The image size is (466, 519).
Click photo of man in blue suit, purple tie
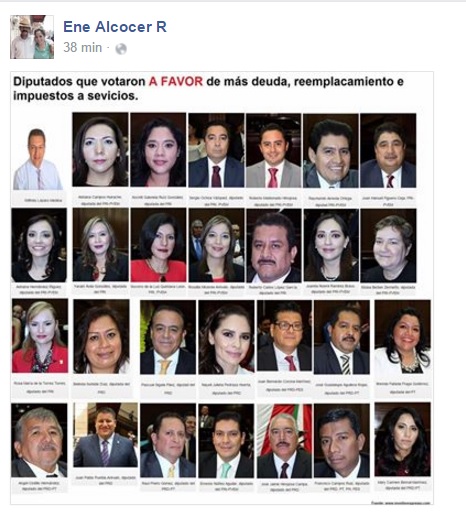[105, 435]
